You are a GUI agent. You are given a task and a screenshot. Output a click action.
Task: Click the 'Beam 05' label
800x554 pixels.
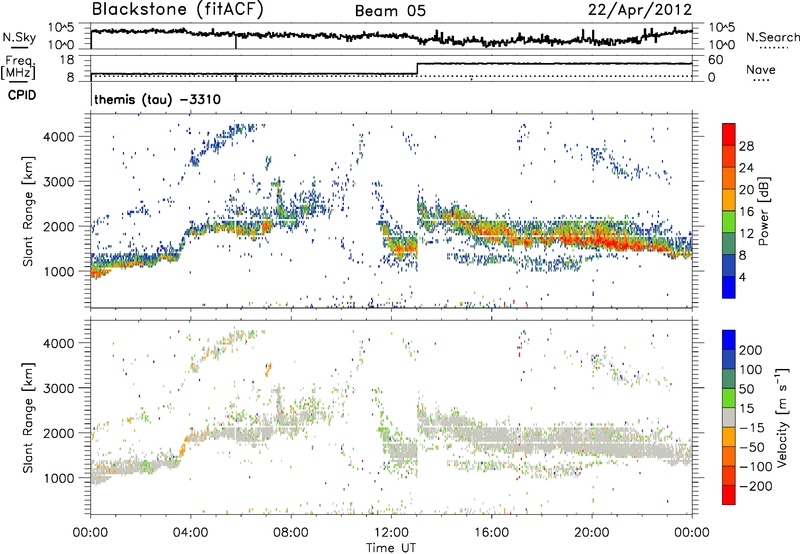tap(390, 11)
